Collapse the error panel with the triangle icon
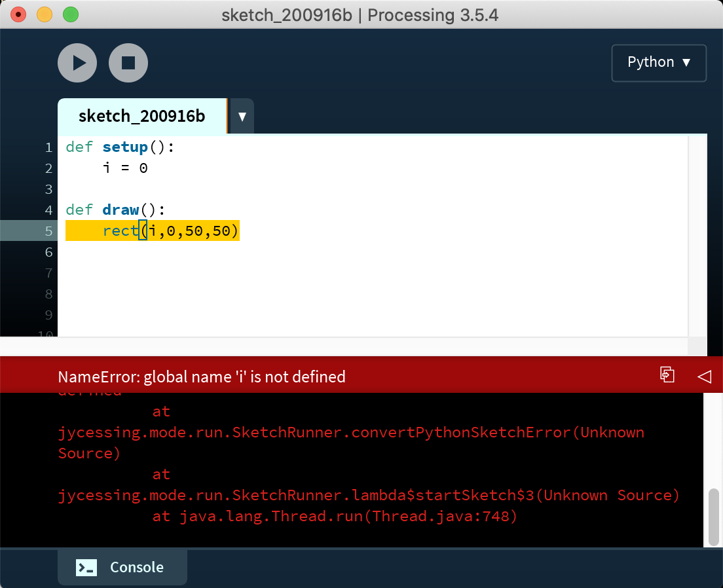 pos(704,376)
